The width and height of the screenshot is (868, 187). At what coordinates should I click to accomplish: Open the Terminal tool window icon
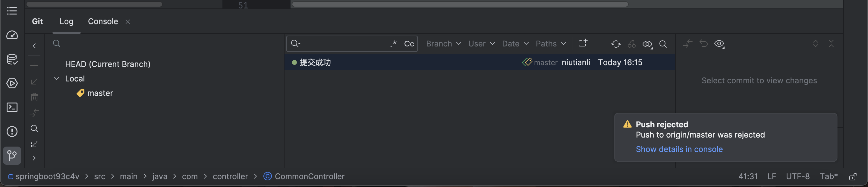(x=12, y=107)
